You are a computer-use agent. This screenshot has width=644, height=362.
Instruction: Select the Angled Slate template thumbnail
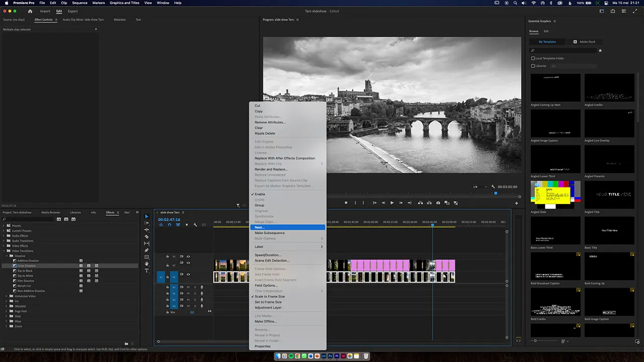pyautogui.click(x=555, y=195)
